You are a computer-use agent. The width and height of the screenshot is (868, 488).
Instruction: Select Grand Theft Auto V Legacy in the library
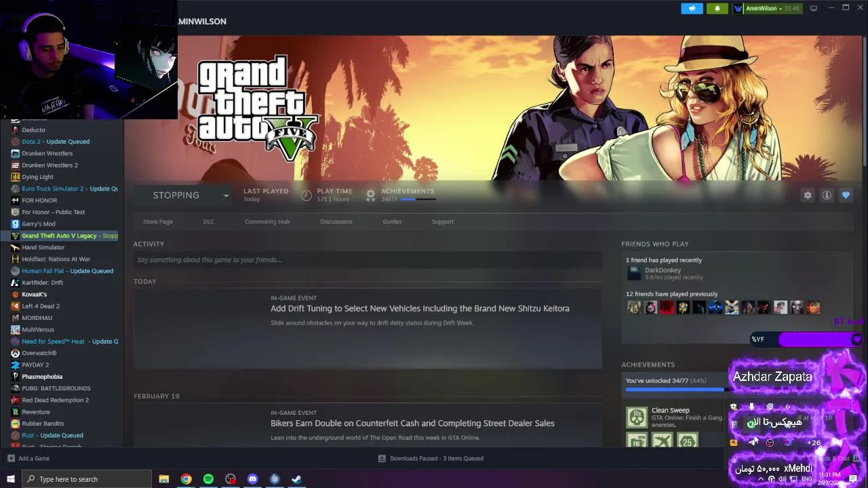70,236
